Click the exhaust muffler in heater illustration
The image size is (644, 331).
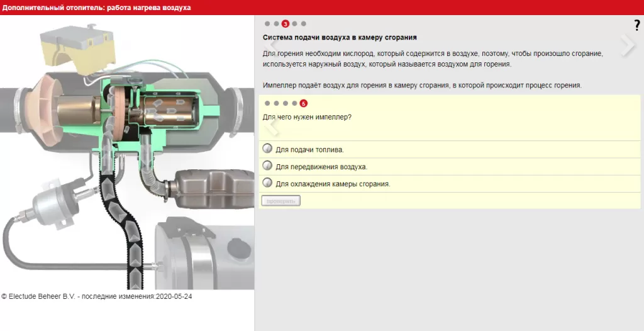[x=213, y=189]
